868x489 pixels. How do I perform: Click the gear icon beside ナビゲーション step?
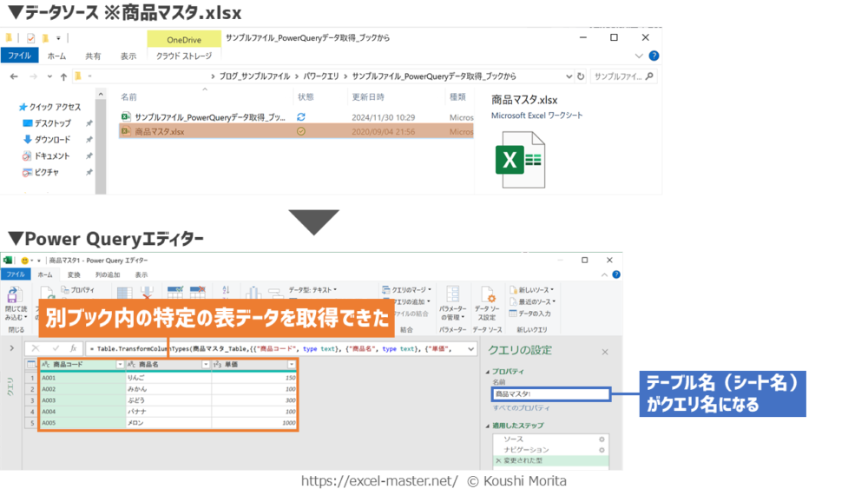(602, 450)
